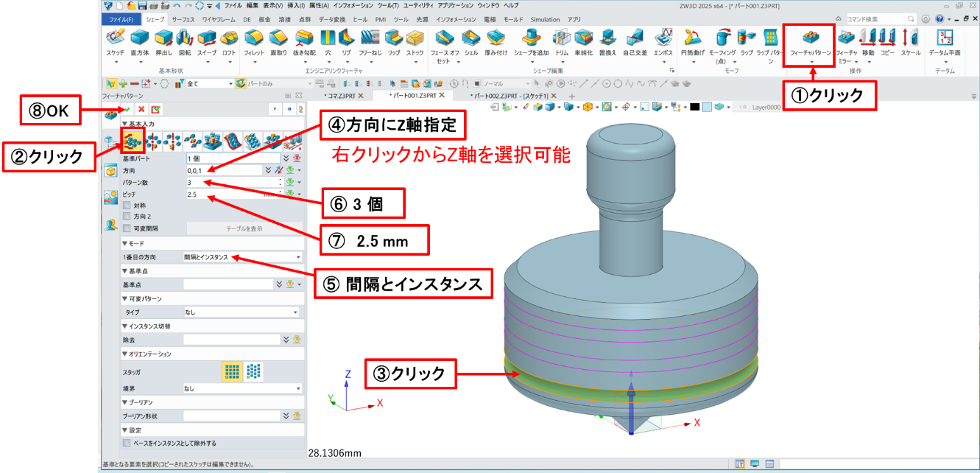The height and width of the screenshot is (473, 980).
Task: Open the タイプ dropdown showing なし
Action: pyautogui.click(x=242, y=312)
